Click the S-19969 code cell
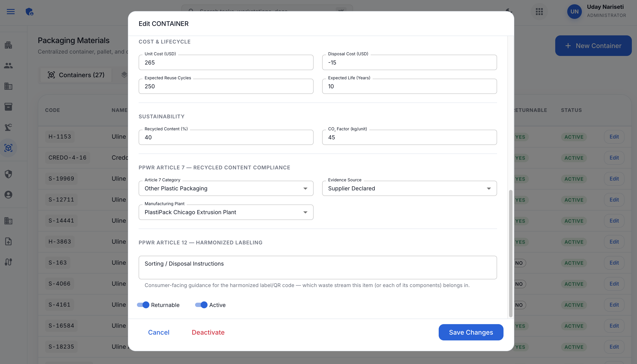637x364 pixels. coord(61,179)
